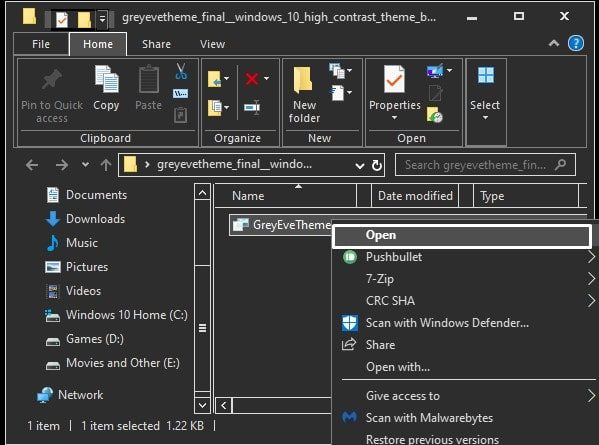Click the New folder icon in title bar
The height and width of the screenshot is (445, 599).
click(84, 19)
